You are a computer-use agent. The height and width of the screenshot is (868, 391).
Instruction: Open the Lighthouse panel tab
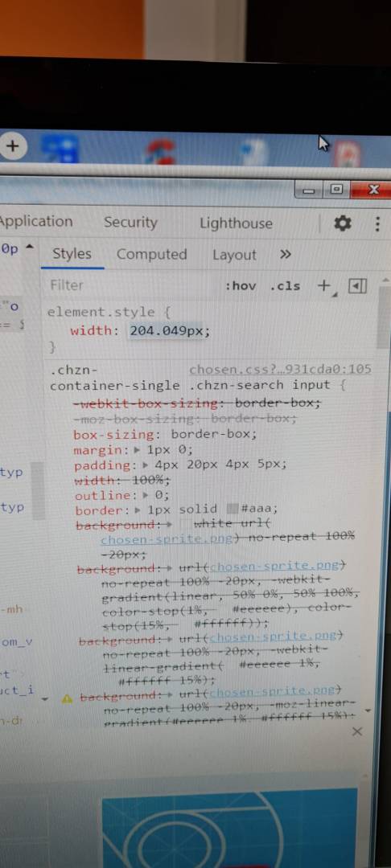pyautogui.click(x=236, y=223)
